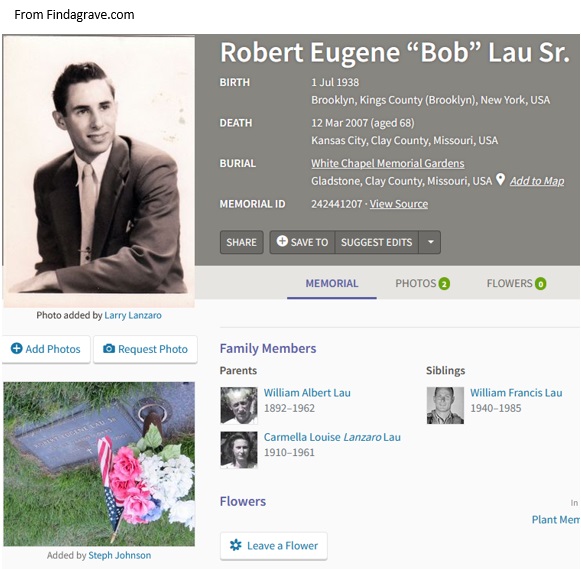The height and width of the screenshot is (569, 581).
Task: Click the Share button
Action: click(242, 242)
